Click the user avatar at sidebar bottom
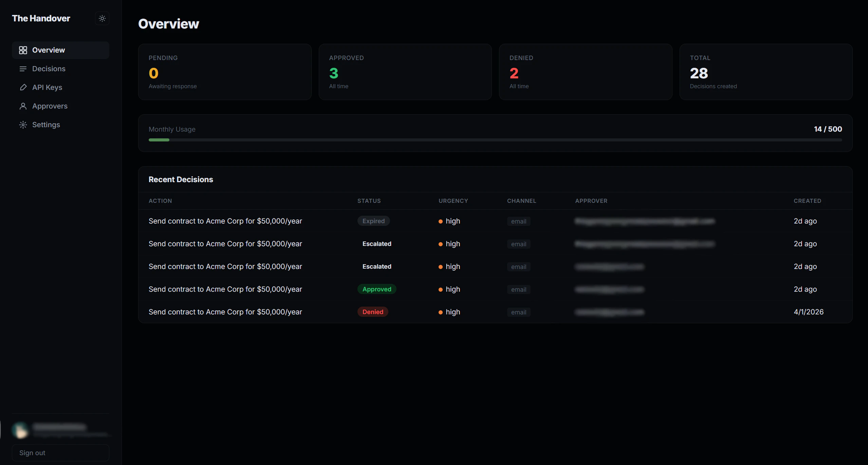 [20, 430]
